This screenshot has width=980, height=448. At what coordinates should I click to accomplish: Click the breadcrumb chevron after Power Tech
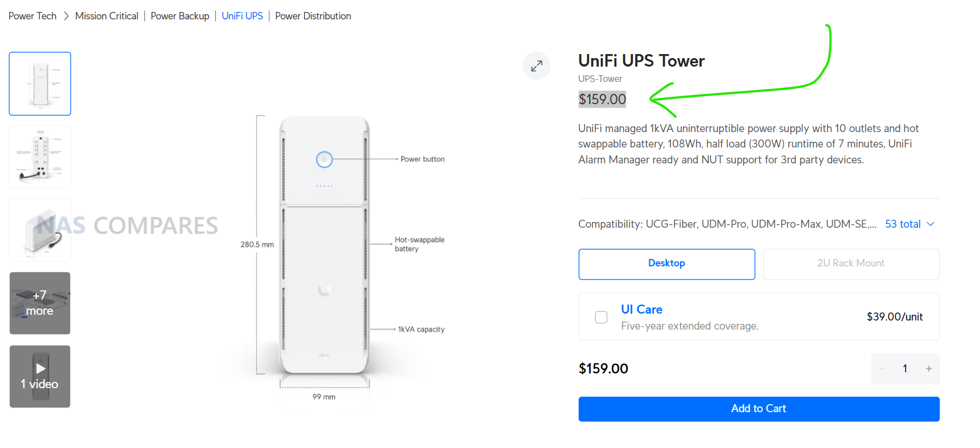[x=66, y=16]
